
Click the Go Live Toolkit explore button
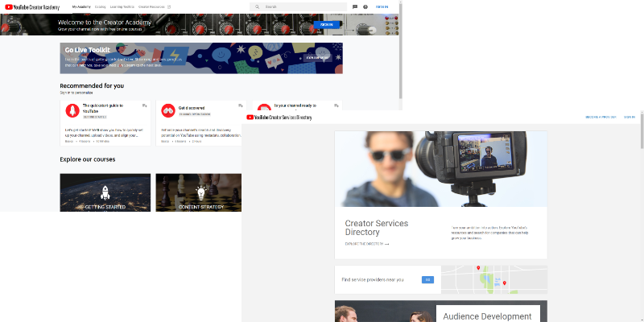click(x=317, y=58)
